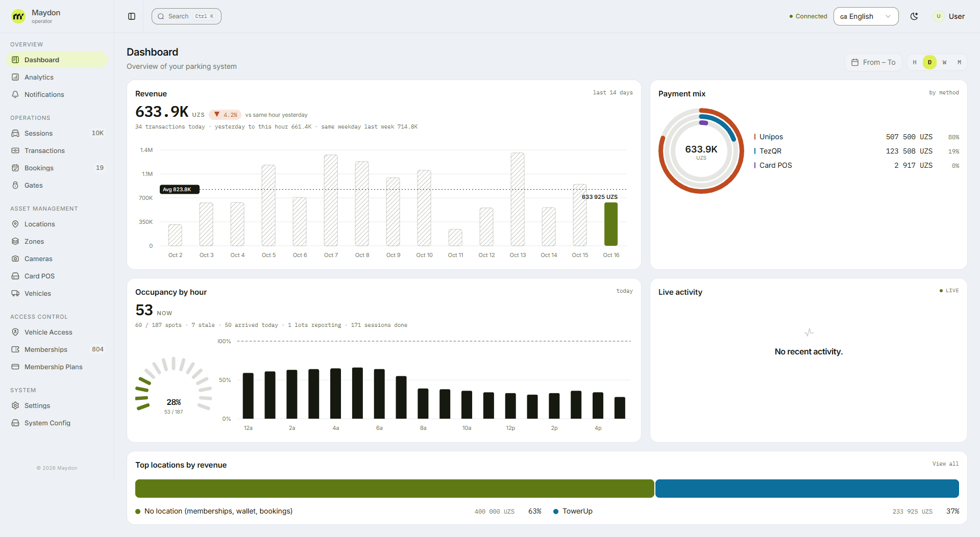This screenshot has width=980, height=537.
Task: Click the Transactions banknote icon
Action: coord(15,150)
